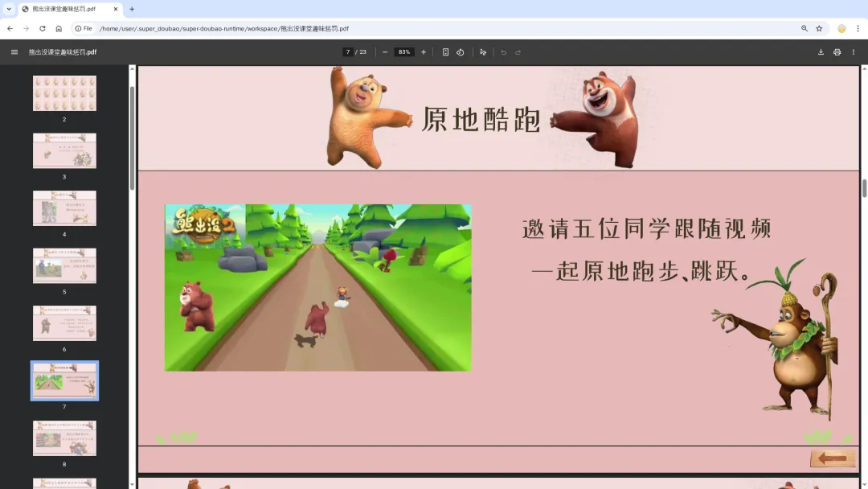Print the PDF document
The image size is (868, 489).
(x=837, y=52)
